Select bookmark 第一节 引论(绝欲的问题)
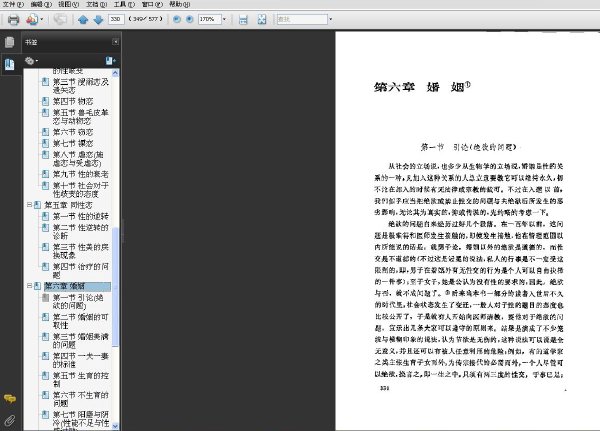The image size is (600, 431). pyautogui.click(x=78, y=302)
